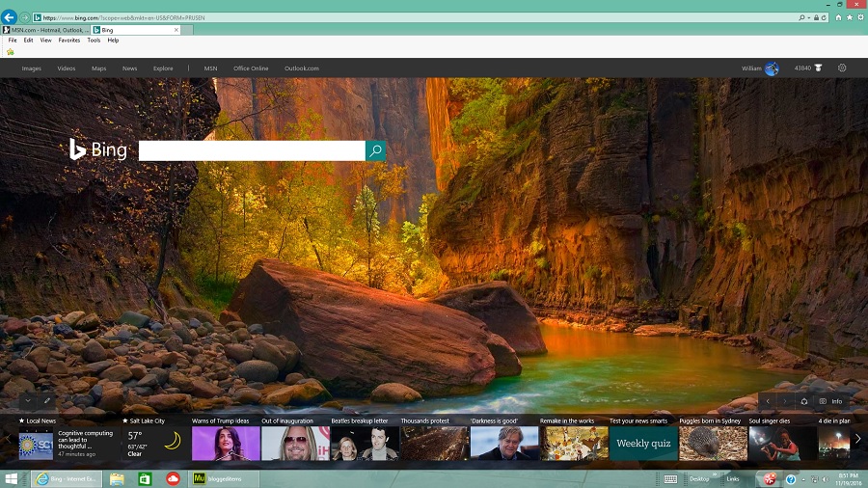Show previous homepage image arrow

coord(768,401)
